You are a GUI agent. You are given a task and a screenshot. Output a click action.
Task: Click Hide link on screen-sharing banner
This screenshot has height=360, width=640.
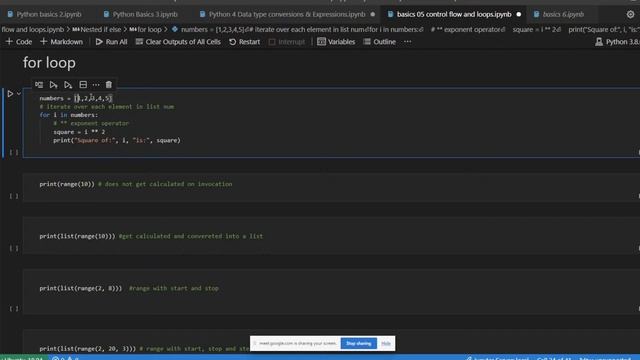(x=386, y=344)
